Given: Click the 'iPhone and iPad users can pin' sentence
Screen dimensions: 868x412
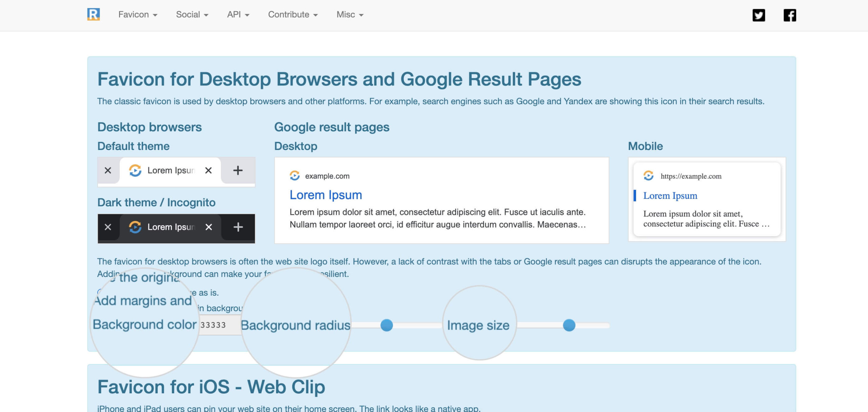Looking at the screenshot, I should click(x=289, y=408).
